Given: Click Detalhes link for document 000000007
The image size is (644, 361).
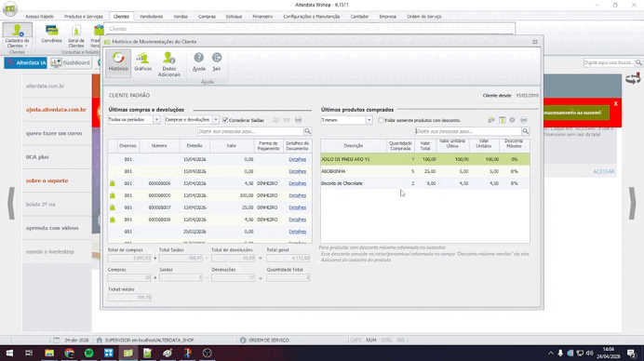Looking at the screenshot, I should [298, 207].
